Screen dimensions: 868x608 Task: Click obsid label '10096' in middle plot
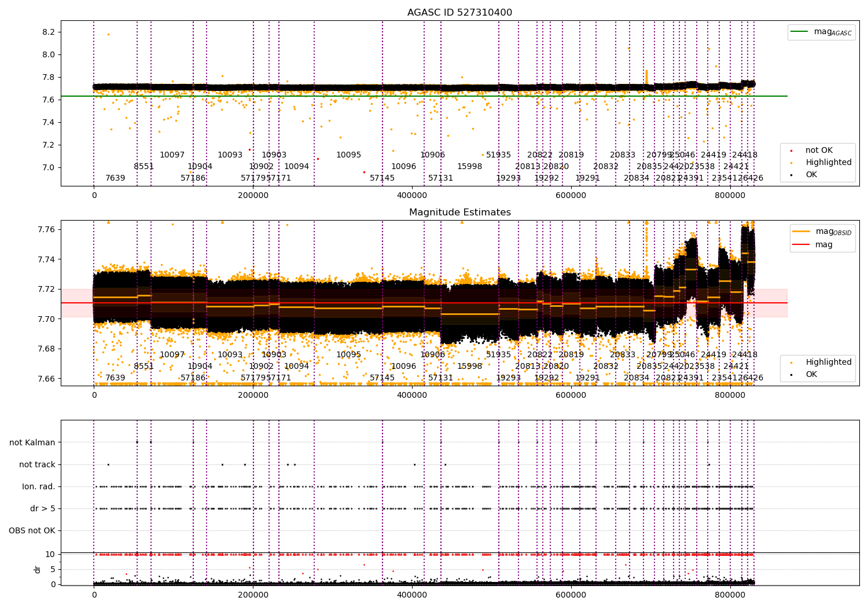(403, 366)
